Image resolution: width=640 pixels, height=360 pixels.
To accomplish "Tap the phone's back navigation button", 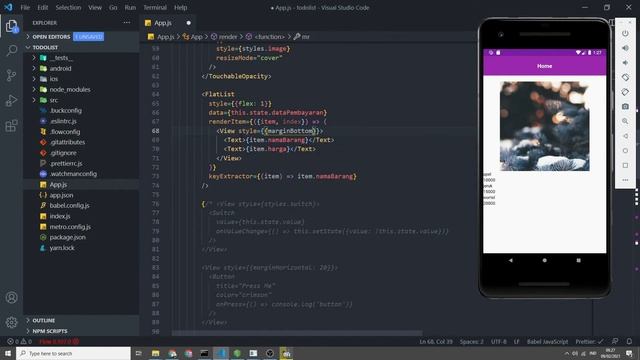I will click(x=511, y=260).
